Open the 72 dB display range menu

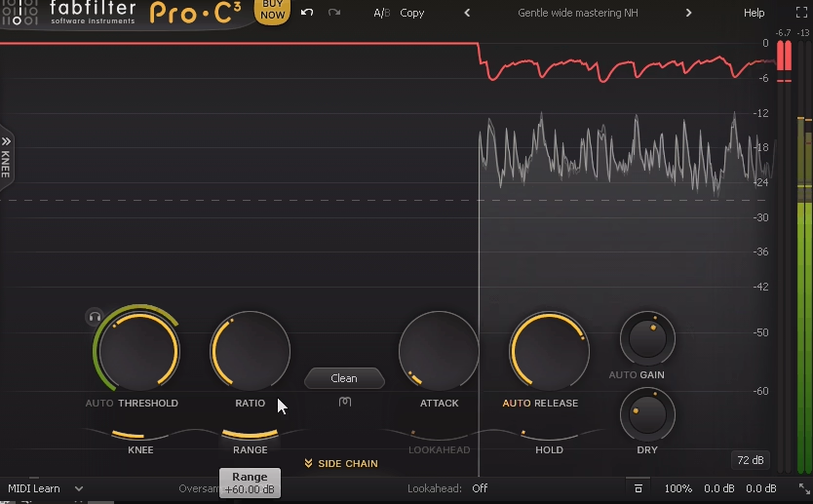[751, 460]
